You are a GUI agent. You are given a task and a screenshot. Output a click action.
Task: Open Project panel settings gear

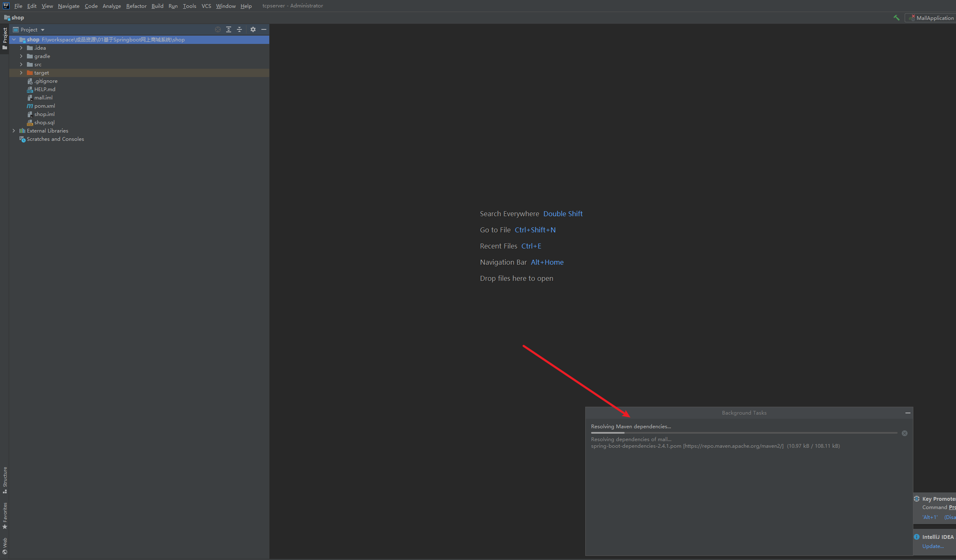click(253, 29)
